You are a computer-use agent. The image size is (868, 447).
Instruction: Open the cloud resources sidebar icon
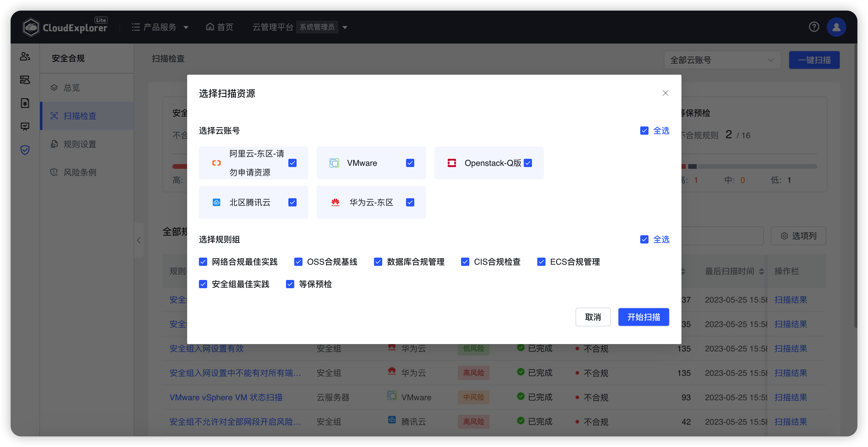(25, 80)
